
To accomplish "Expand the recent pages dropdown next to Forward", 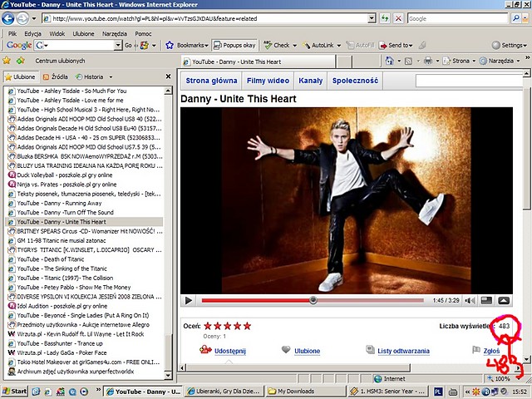I will [x=34, y=18].
